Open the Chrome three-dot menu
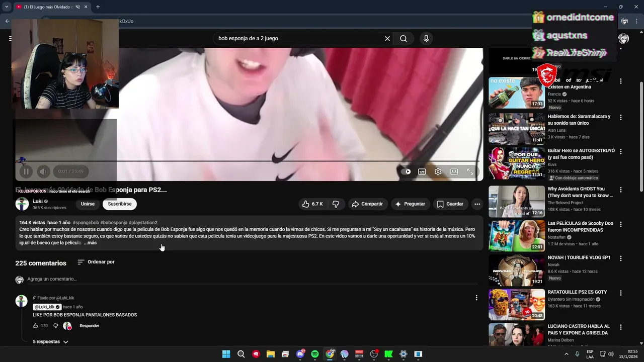Screen dimensions: 644x362 pos(636,21)
